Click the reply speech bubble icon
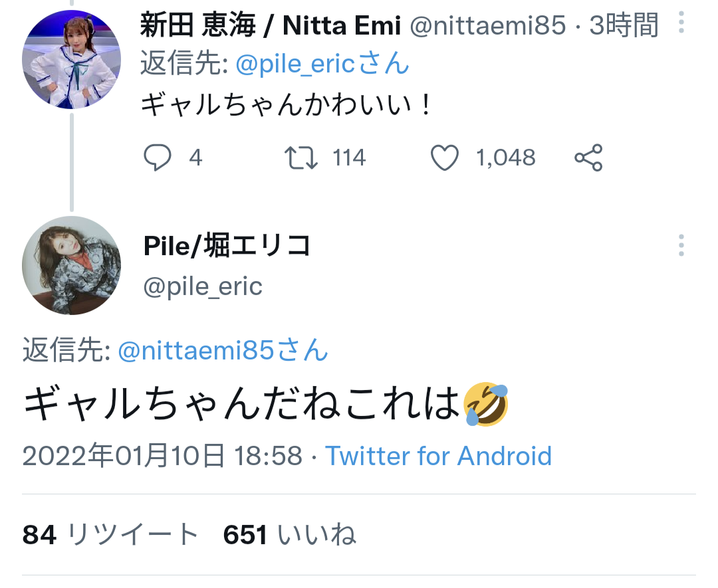718x588 pixels. [157, 157]
